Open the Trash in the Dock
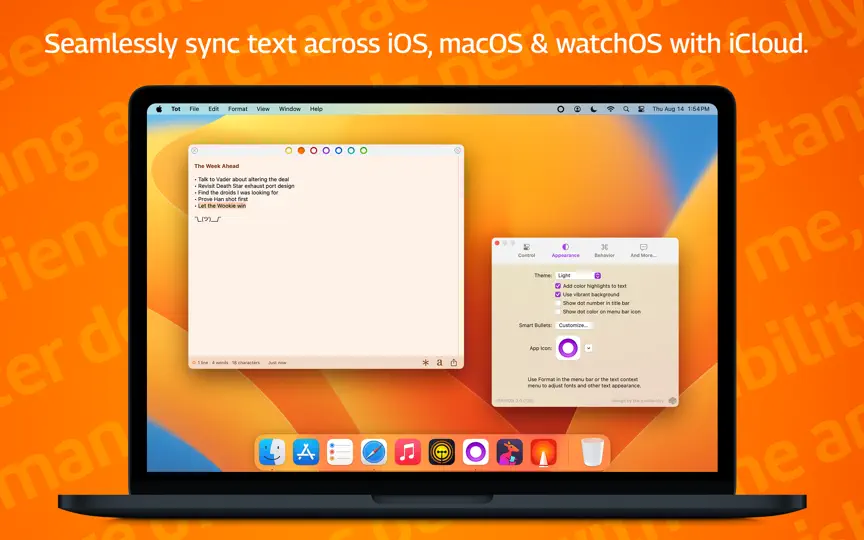This screenshot has height=540, width=864. [x=592, y=452]
